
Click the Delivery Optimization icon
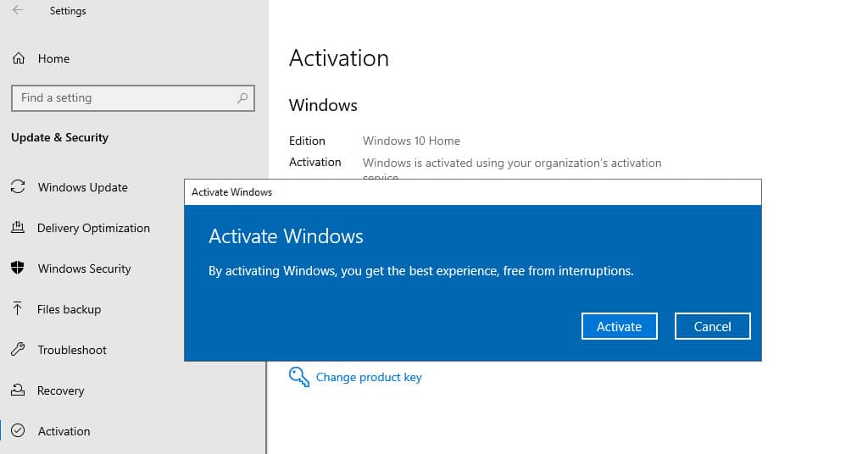(x=19, y=227)
